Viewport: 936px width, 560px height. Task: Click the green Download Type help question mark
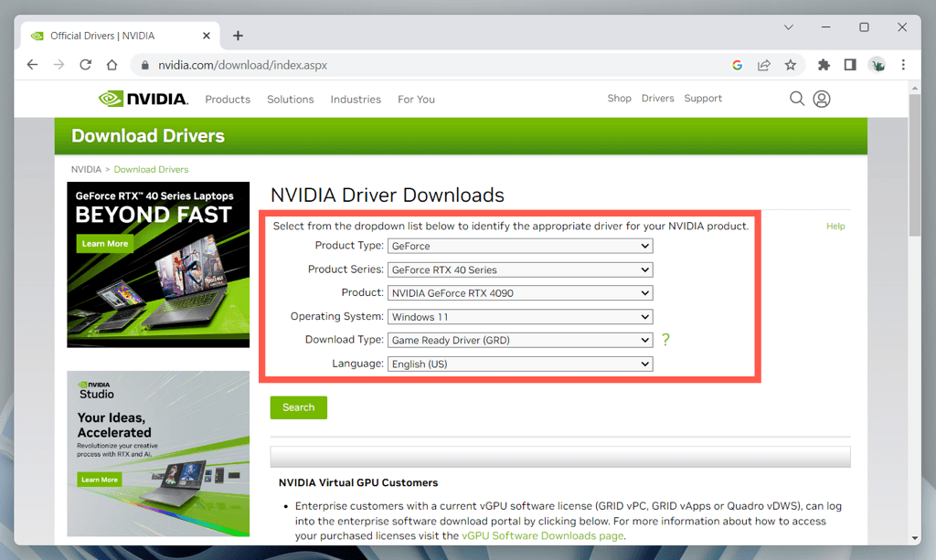click(665, 340)
